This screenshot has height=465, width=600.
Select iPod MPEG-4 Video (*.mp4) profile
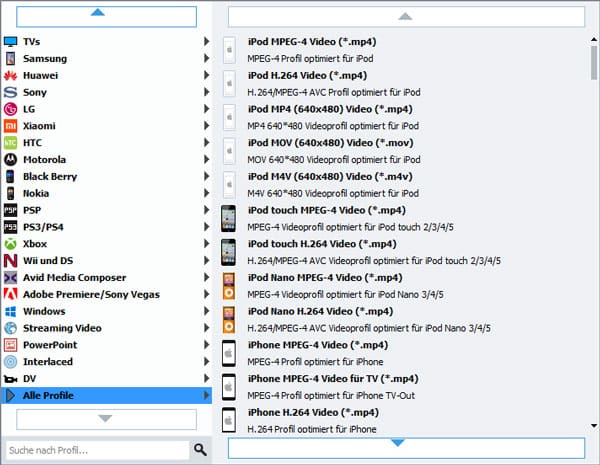pyautogui.click(x=404, y=50)
